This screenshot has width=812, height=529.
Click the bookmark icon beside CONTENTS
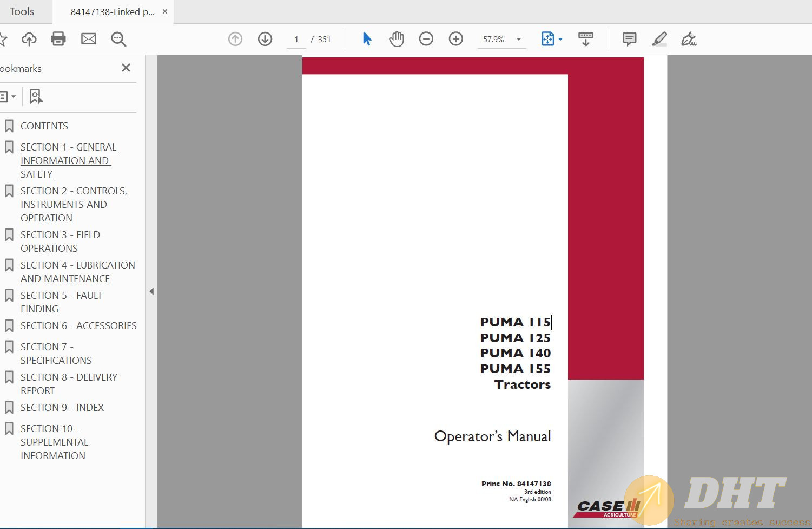tap(9, 126)
